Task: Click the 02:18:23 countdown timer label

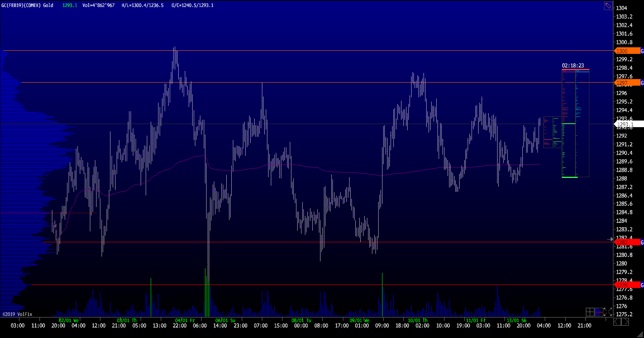Action: coord(573,66)
